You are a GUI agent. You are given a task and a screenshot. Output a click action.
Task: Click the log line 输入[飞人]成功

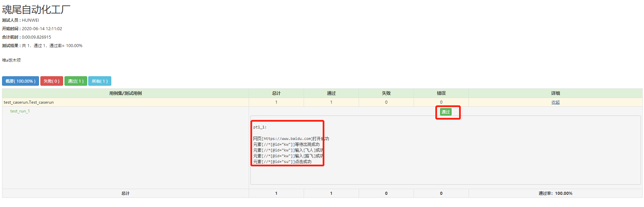point(288,150)
